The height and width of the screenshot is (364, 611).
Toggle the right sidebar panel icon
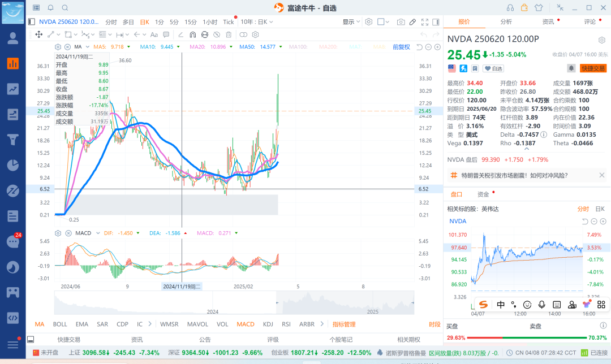[x=436, y=22]
